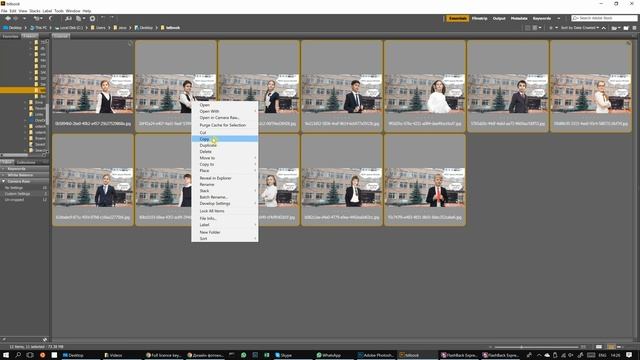Screen dimensions: 640x360
Task: Expand the Stack submenu
Action: pos(224,191)
